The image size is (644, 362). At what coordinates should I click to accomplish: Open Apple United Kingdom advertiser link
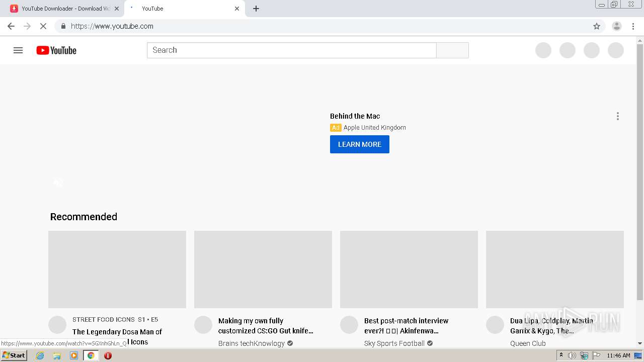point(374,128)
